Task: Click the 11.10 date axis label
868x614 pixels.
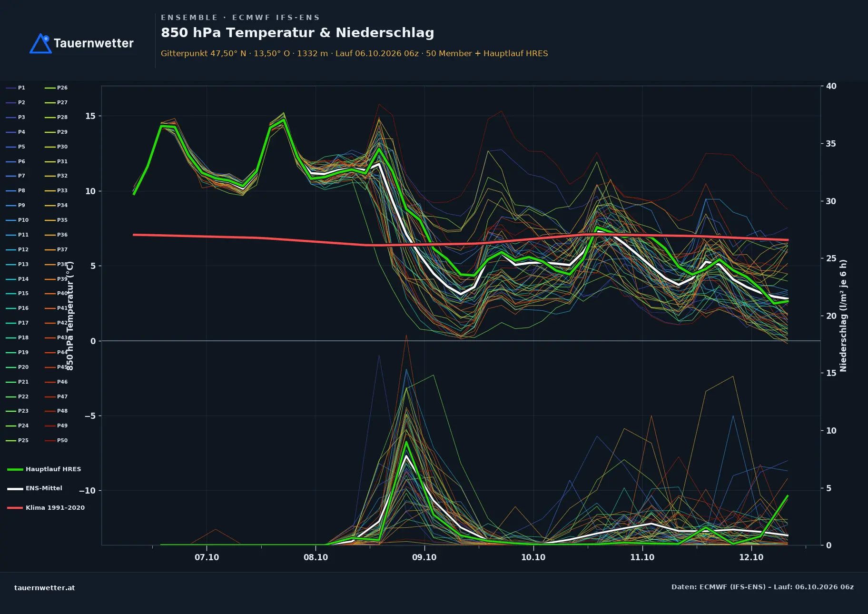Action: pyautogui.click(x=642, y=557)
